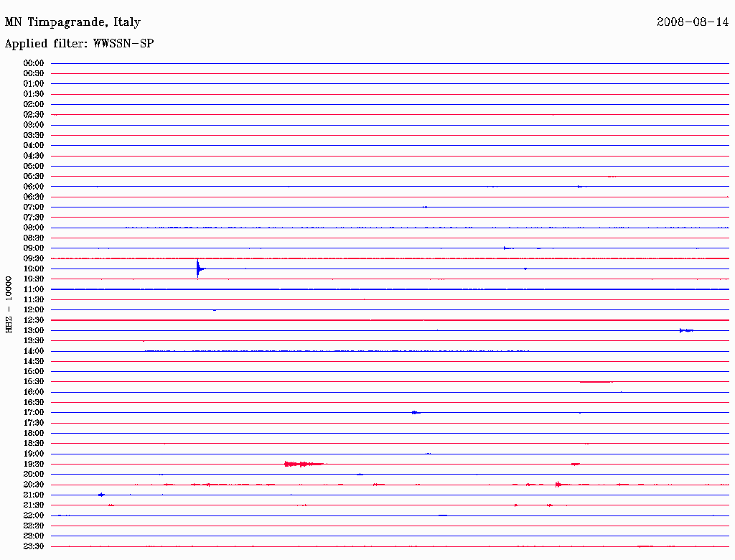The width and height of the screenshot is (735, 560).
Task: Select the 03:00 time label
Action: tap(34, 125)
